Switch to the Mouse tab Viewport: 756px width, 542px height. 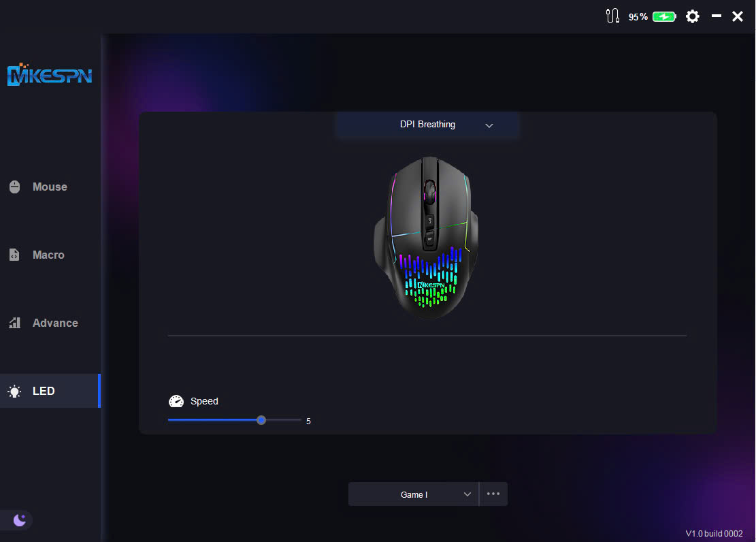pyautogui.click(x=50, y=187)
